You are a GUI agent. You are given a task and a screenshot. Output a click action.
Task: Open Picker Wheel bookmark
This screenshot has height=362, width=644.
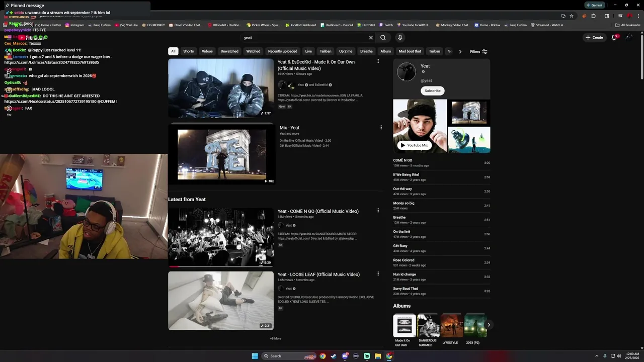pos(263,25)
